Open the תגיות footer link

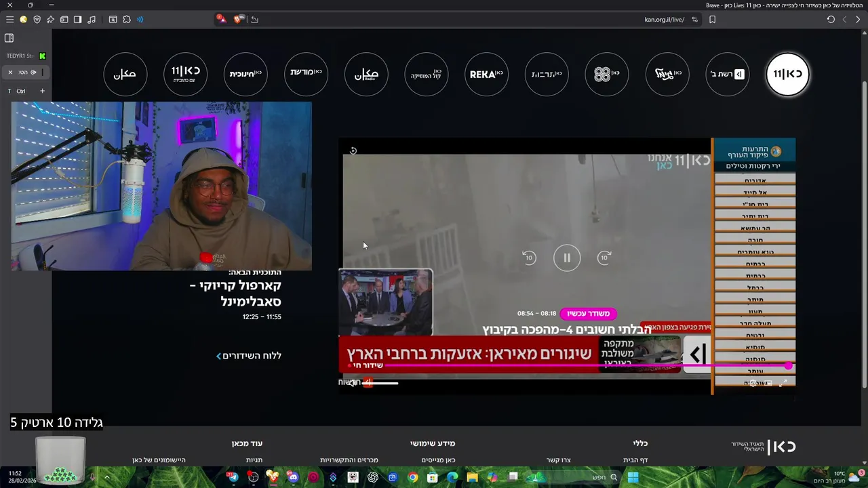click(x=254, y=460)
